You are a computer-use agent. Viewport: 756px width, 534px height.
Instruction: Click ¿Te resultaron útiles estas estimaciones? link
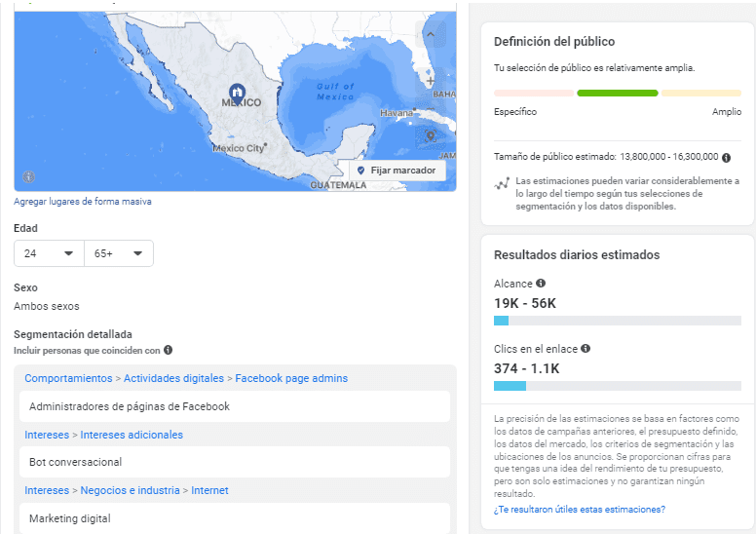tap(580, 510)
